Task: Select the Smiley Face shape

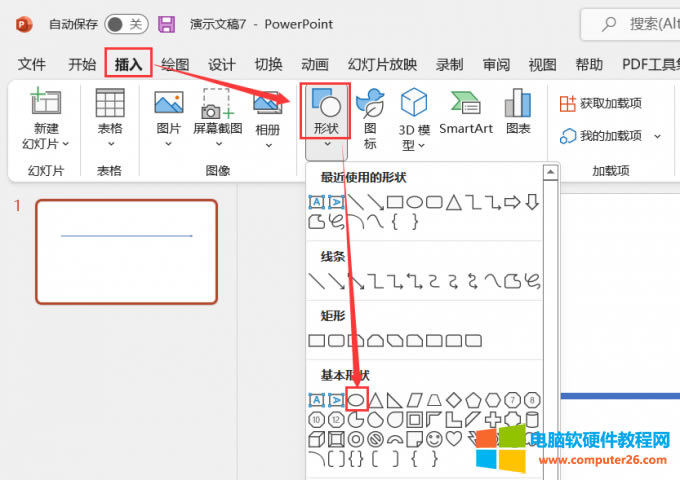Action: tap(434, 439)
